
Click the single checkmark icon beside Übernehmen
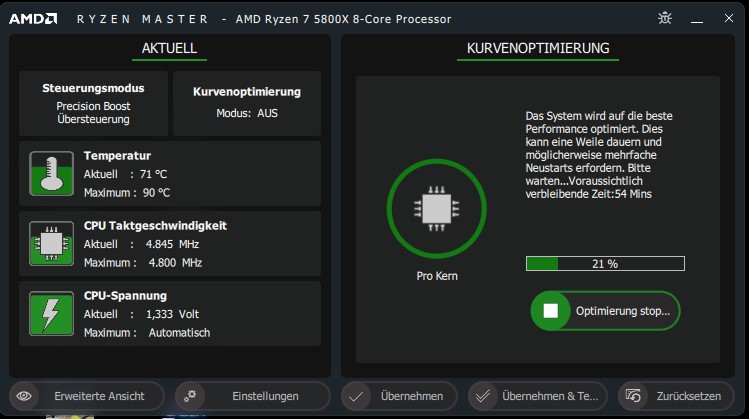(356, 396)
